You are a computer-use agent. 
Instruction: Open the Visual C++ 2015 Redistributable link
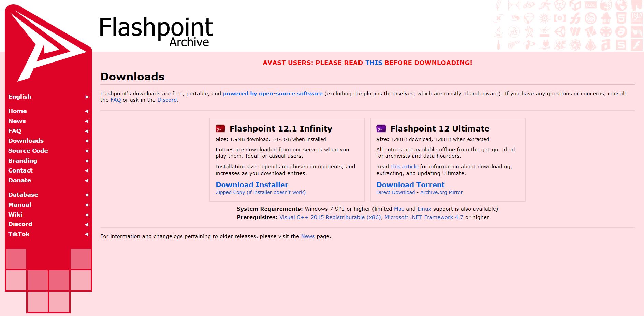tap(330, 217)
